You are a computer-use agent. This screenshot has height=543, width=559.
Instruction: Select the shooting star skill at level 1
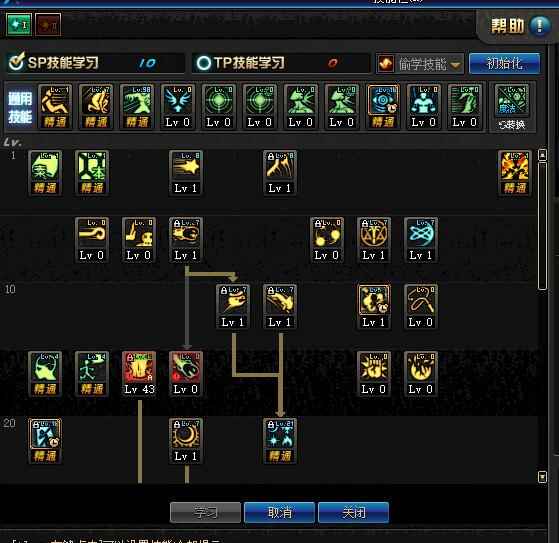tap(186, 173)
